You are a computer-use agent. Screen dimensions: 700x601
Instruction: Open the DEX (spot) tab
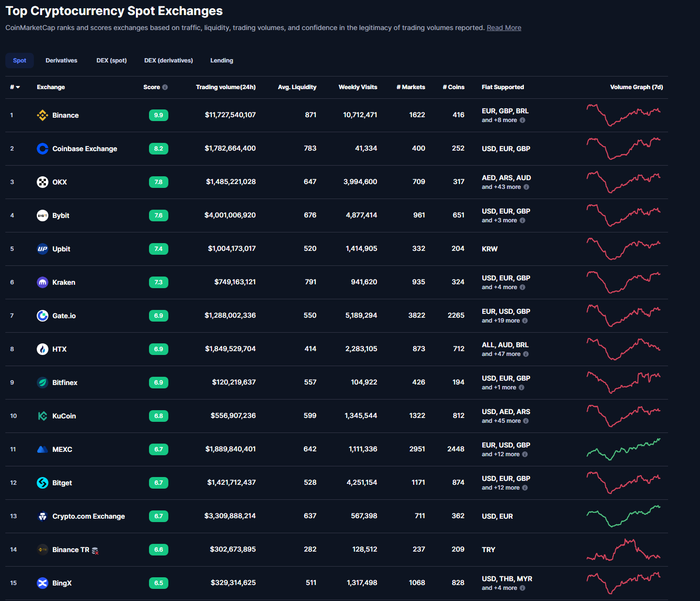(112, 60)
